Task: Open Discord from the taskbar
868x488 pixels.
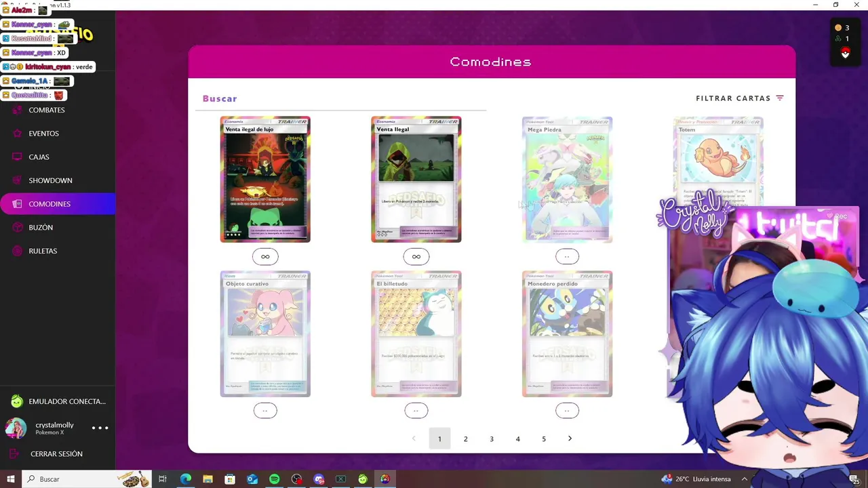Action: (x=319, y=479)
